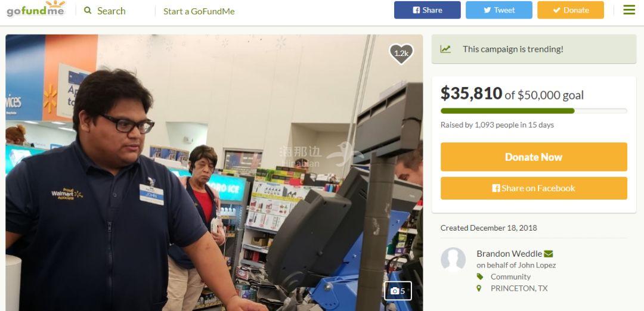The height and width of the screenshot is (311, 644).
Task: Click the Donate Now button
Action: 534,157
